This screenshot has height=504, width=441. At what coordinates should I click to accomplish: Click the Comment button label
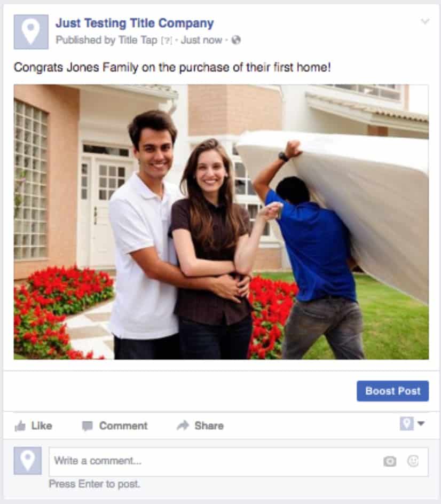[x=123, y=426]
